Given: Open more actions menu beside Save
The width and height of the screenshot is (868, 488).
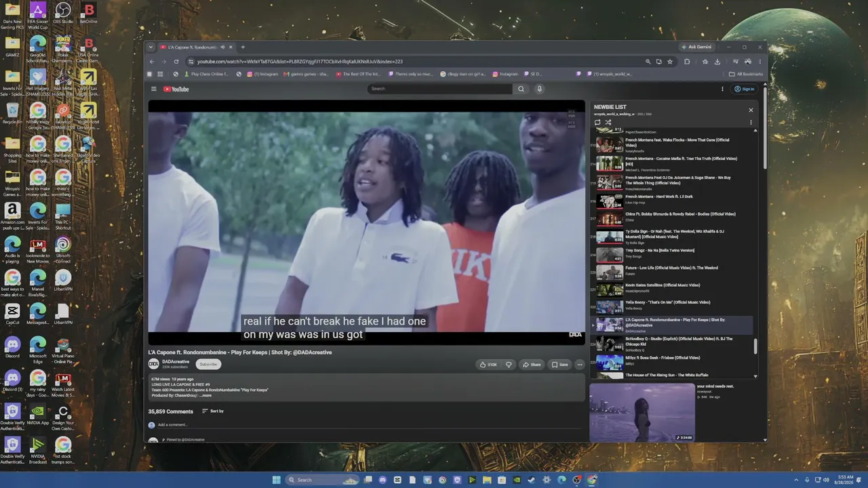Looking at the screenshot, I should point(579,365).
